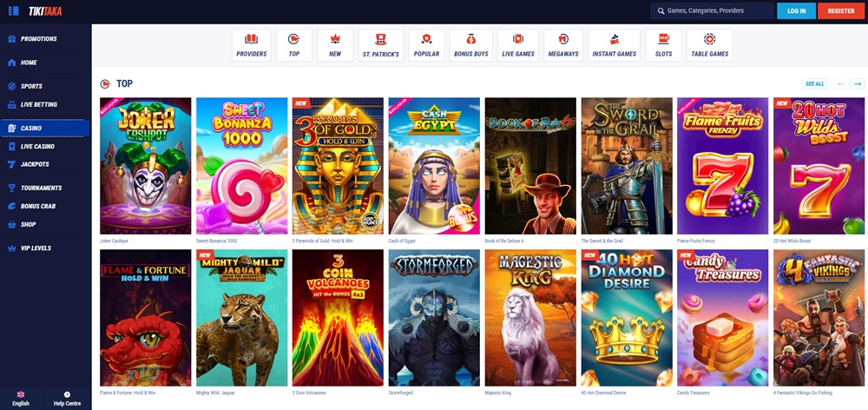This screenshot has width=868, height=410.
Task: Open the St. Patrick's category
Action: tap(381, 45)
